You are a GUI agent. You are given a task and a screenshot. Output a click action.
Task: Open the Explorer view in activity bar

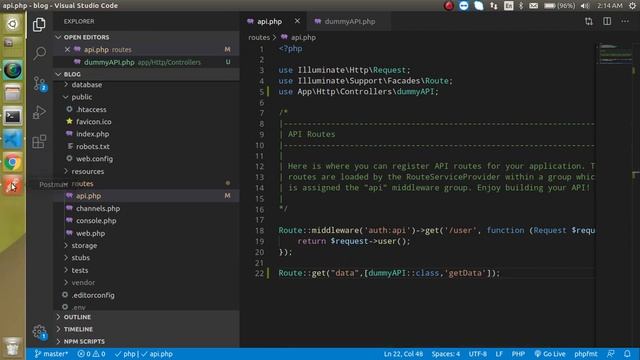coord(39,24)
